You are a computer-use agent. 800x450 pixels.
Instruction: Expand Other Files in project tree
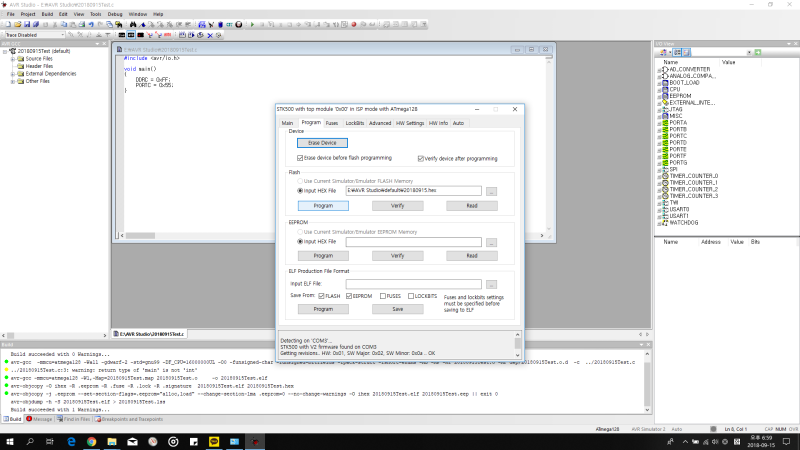pos(13,82)
